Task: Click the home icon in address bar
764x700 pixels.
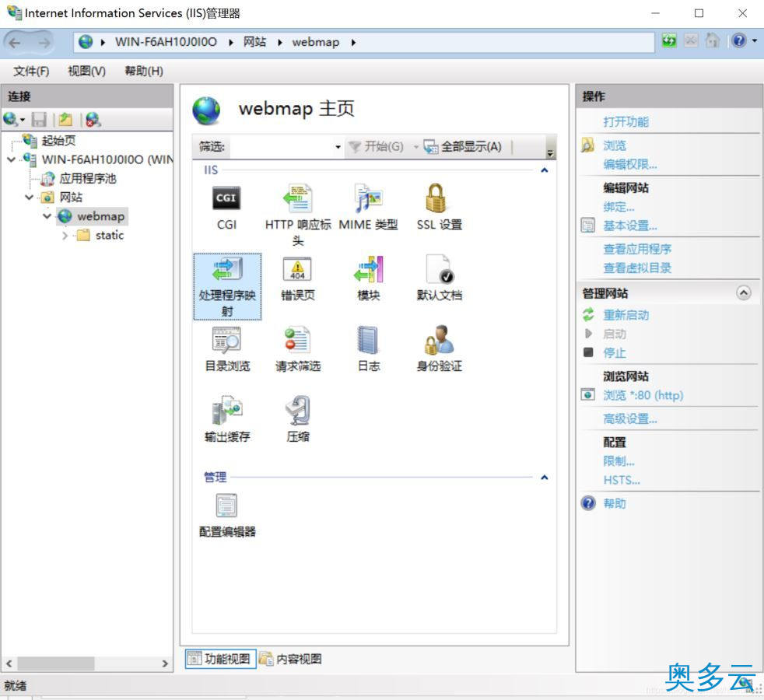Action: (713, 41)
